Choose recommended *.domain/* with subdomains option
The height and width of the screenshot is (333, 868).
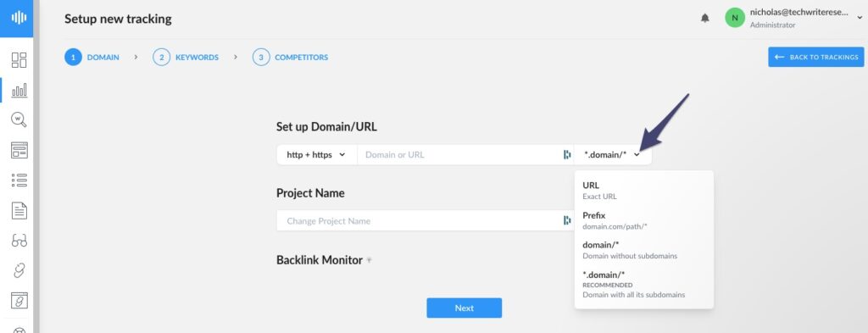pos(644,285)
